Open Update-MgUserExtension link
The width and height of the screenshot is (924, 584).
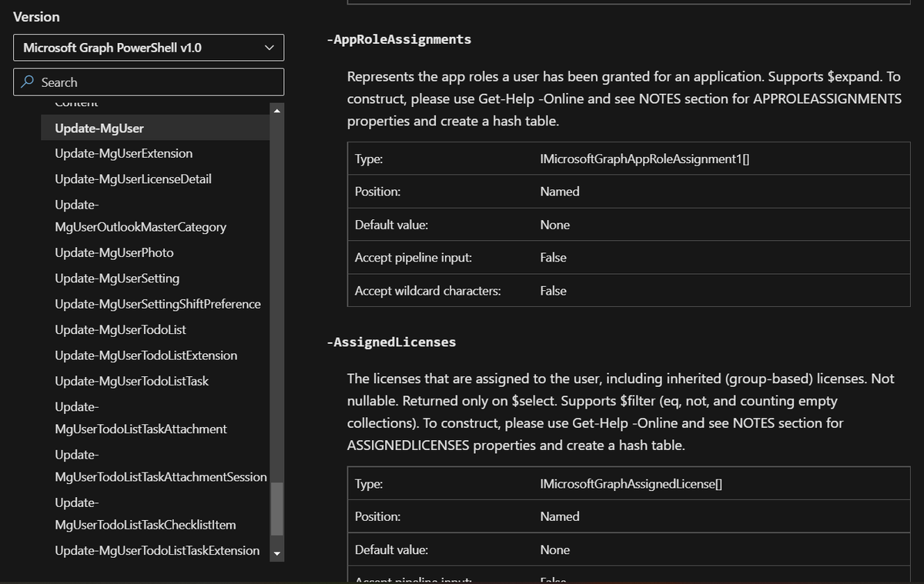coord(124,153)
